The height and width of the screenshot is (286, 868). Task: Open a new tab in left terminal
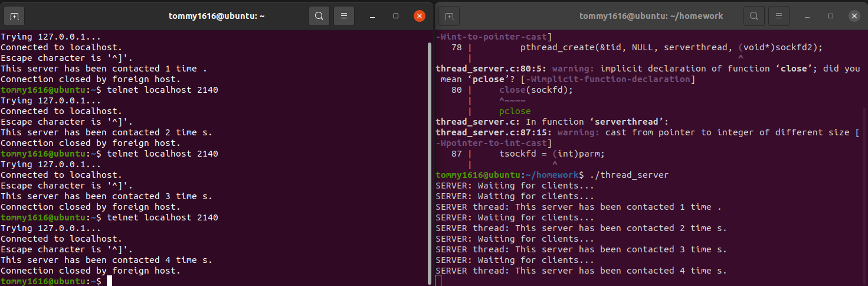tap(15, 16)
